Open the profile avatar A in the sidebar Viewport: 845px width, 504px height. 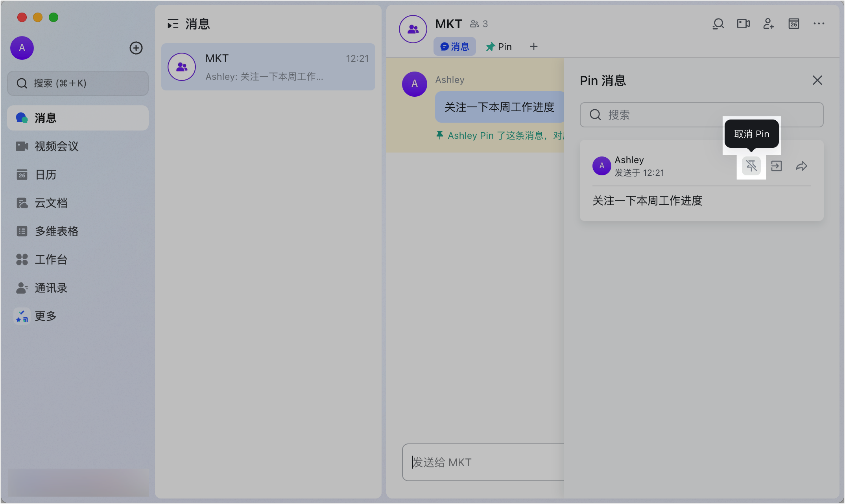point(22,48)
